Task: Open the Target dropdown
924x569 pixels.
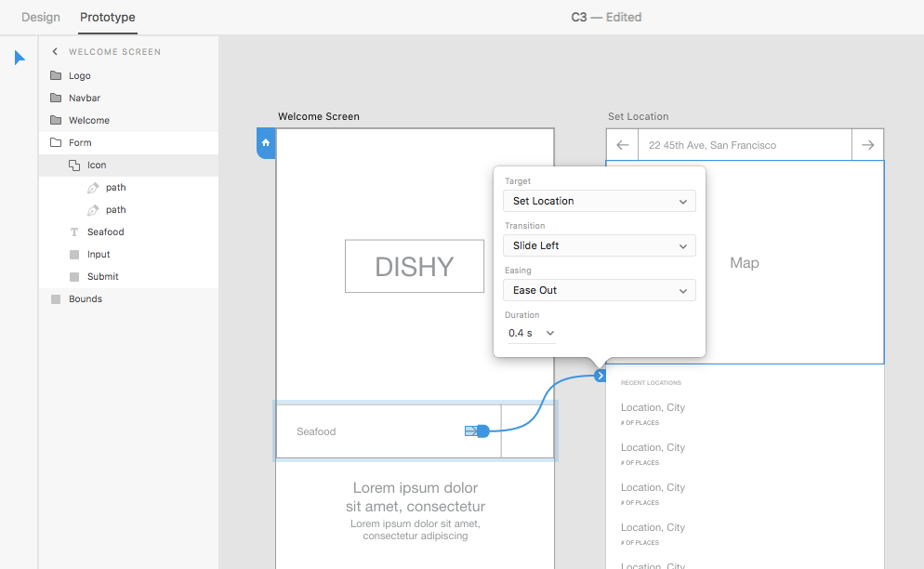Action: point(599,201)
